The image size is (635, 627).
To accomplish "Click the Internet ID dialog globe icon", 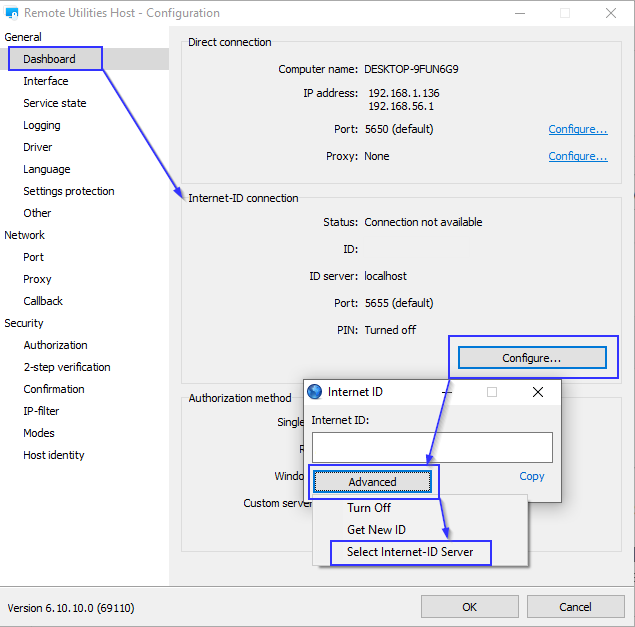I will (315, 392).
